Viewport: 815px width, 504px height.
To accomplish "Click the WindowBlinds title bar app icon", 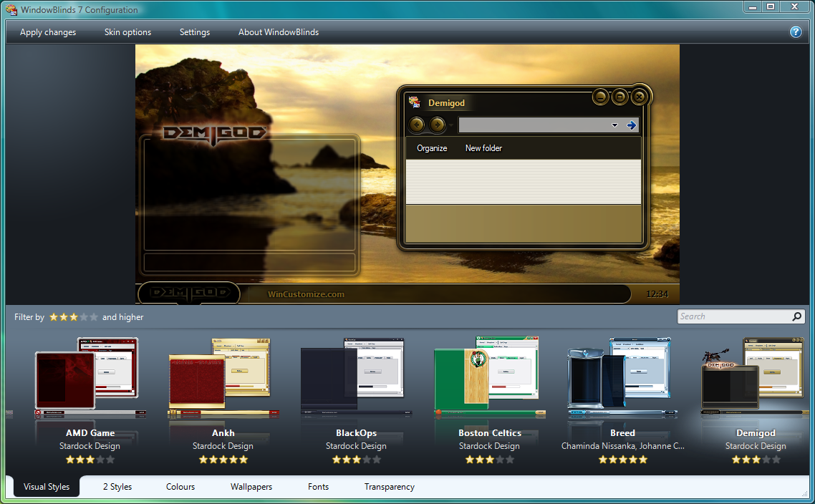I will (11, 9).
